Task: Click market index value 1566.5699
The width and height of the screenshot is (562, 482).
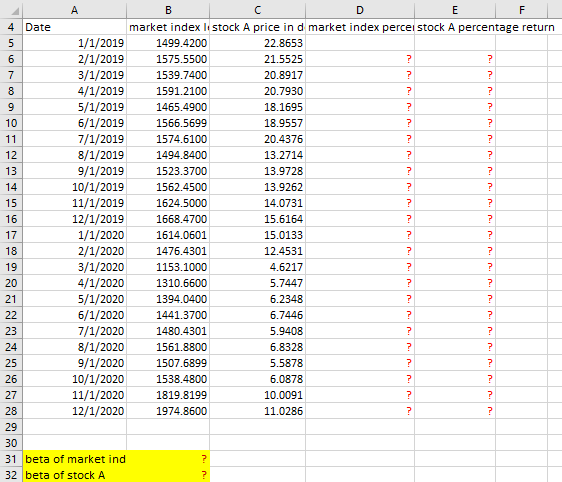Action: pos(168,123)
